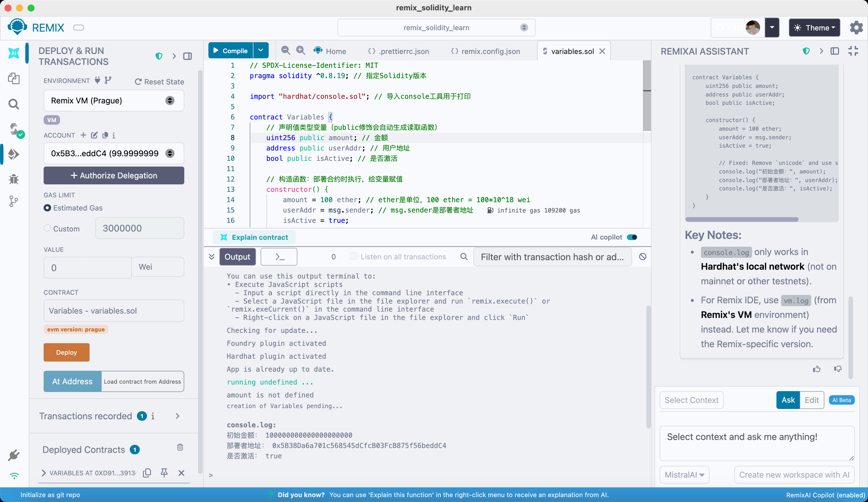Select the Estimated Gas radio option
The width and height of the screenshot is (868, 502).
[48, 208]
